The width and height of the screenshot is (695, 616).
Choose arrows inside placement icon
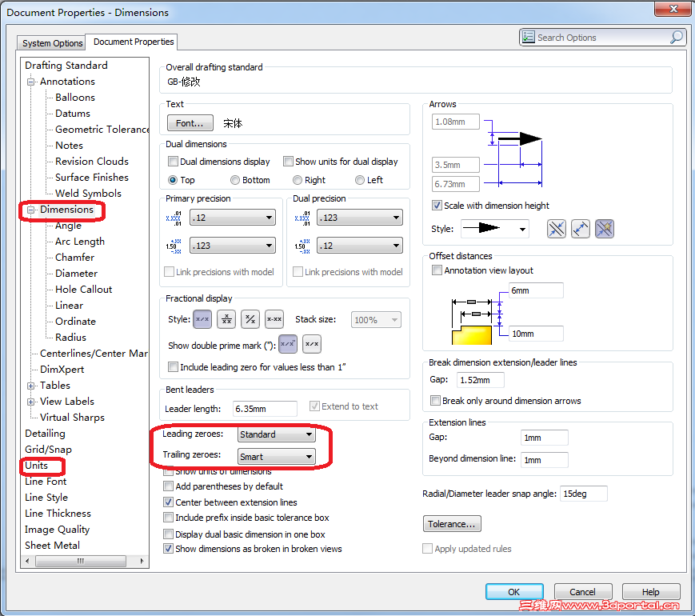click(557, 229)
